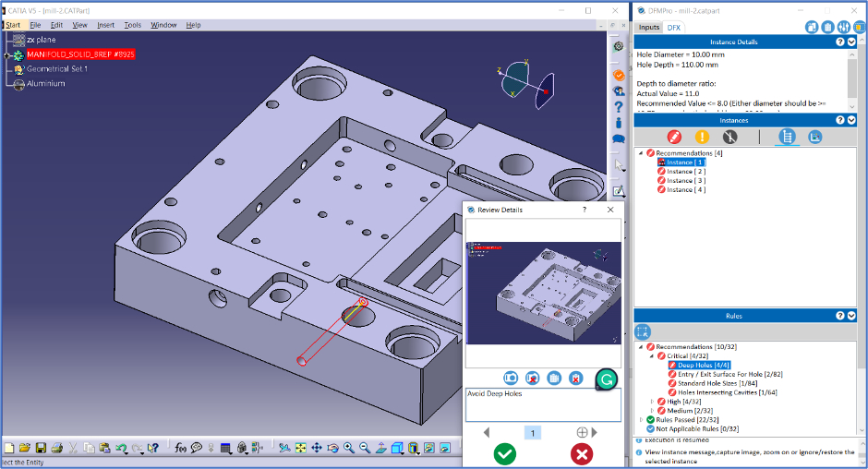Select the Standard Hole Sizes rule
Screen dimensions: 868x469
718,383
